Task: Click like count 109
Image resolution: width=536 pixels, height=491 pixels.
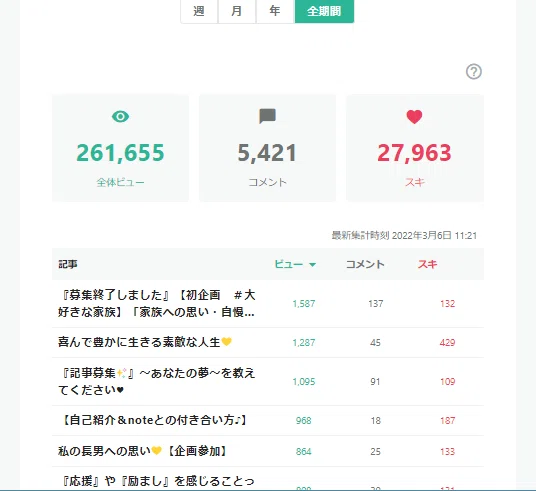Action: click(x=447, y=382)
